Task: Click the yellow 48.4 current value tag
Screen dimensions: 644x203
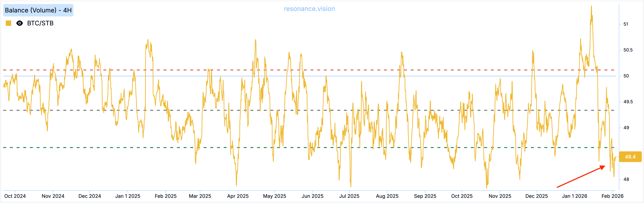Action: 630,157
